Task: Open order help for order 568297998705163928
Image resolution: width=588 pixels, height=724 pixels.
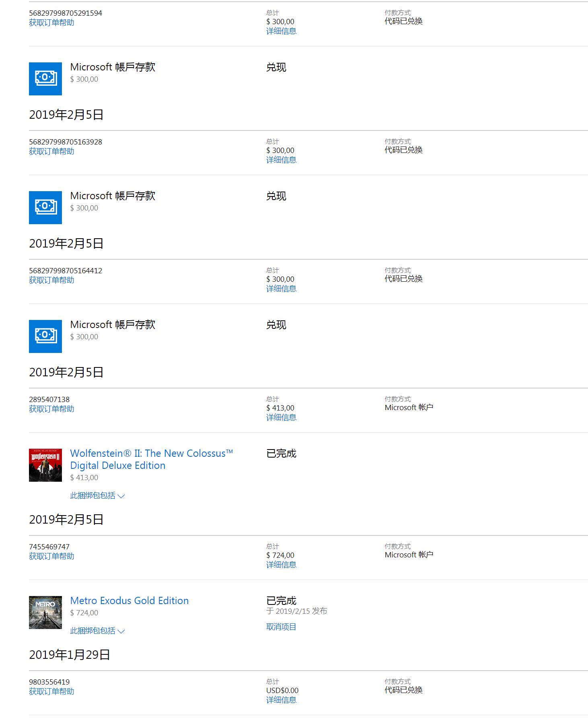Action: coord(51,151)
